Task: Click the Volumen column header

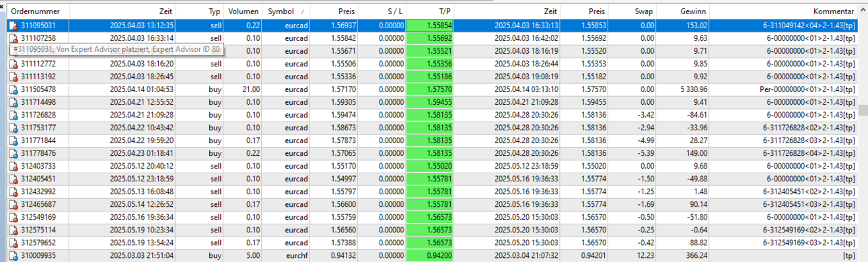Action: [x=244, y=11]
